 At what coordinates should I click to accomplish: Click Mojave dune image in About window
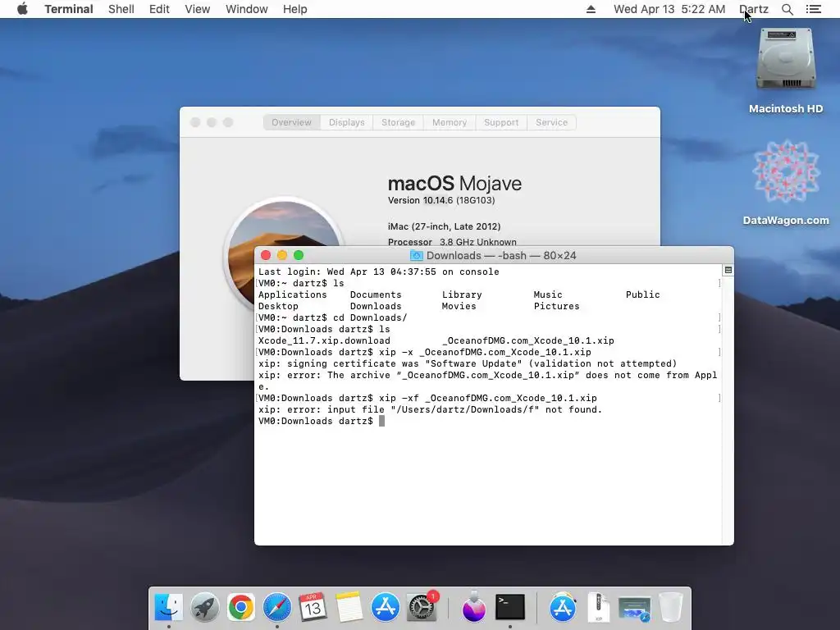click(284, 253)
